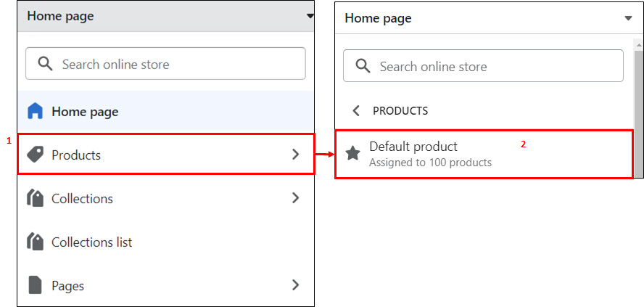Open the right Home page dropdown arrow
The height and width of the screenshot is (307, 644).
(x=628, y=18)
